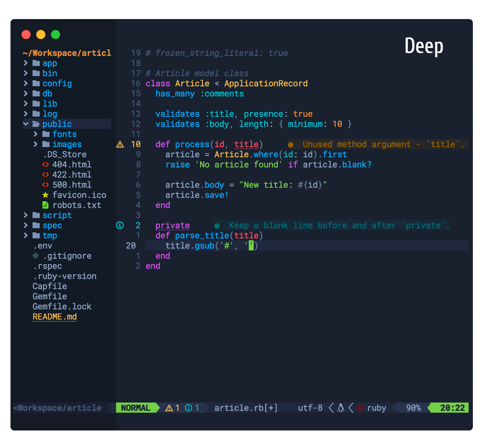Click the article.rb[+] filename in statusline

[x=246, y=408]
